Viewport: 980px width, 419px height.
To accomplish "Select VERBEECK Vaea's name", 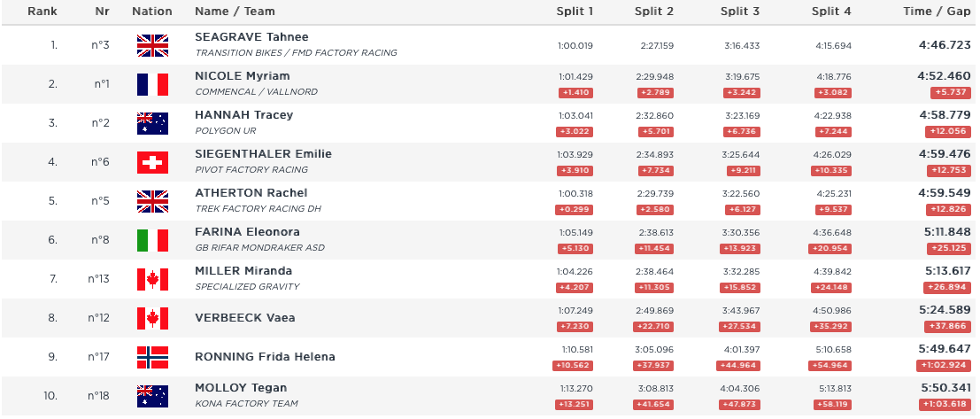I will pos(244,318).
